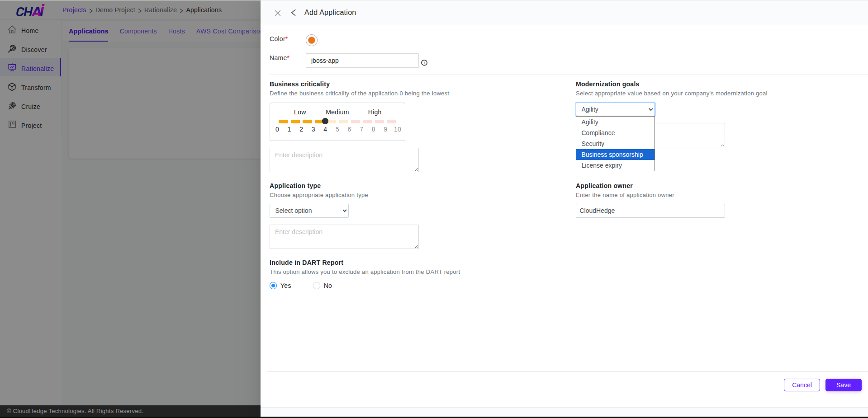Screen dimensions: 868x418
Task: Click the Project sidebar icon
Action: pyautogui.click(x=12, y=125)
